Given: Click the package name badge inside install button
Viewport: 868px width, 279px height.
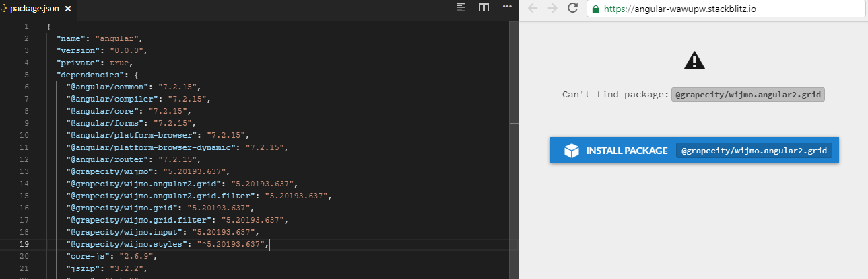Looking at the screenshot, I should tap(754, 151).
